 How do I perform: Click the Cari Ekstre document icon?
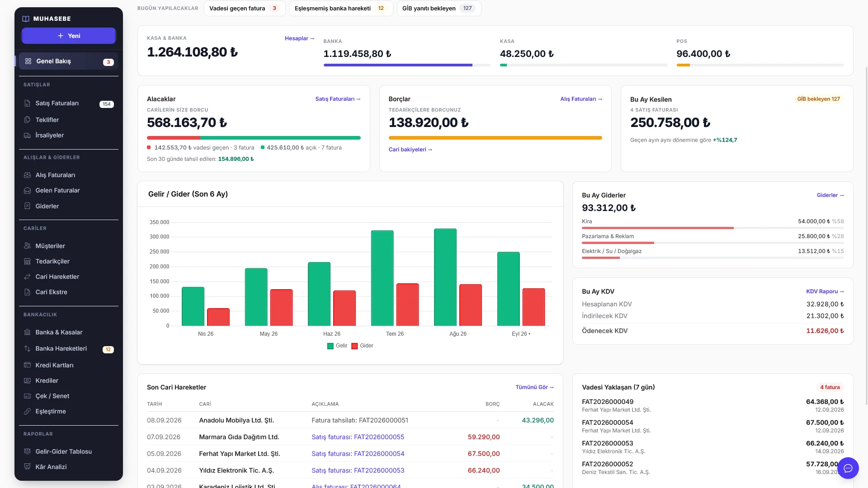pos(27,292)
